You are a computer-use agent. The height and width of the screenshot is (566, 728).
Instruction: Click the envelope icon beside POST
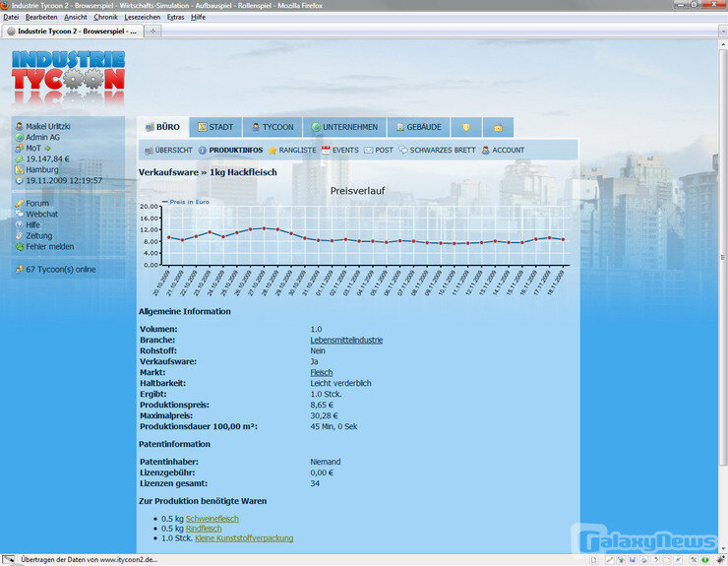point(368,150)
